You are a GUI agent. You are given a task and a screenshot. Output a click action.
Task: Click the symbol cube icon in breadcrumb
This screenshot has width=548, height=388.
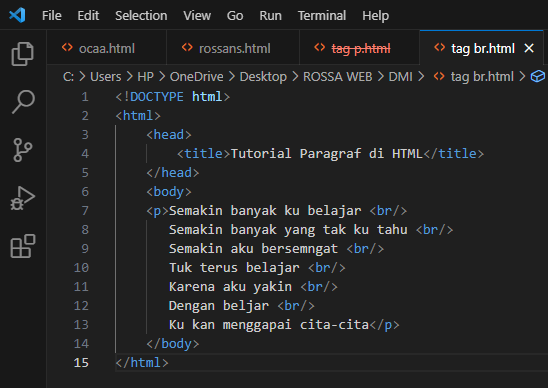pos(538,76)
